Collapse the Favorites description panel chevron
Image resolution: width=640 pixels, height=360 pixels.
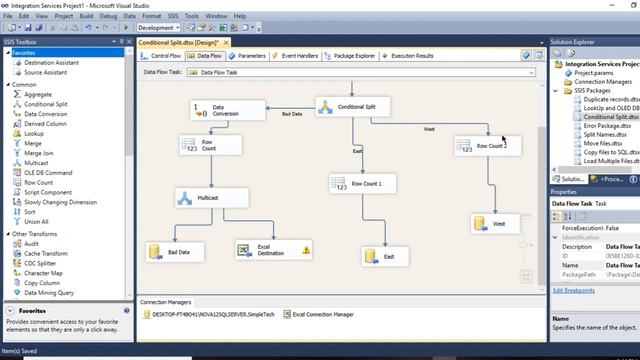click(10, 311)
